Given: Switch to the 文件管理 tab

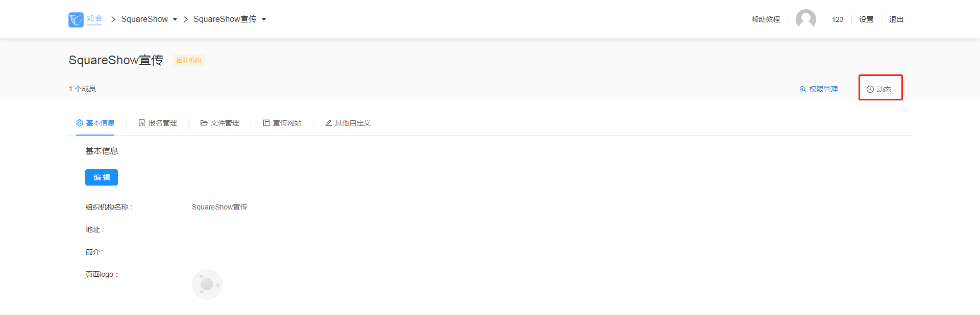Looking at the screenshot, I should click(220, 123).
